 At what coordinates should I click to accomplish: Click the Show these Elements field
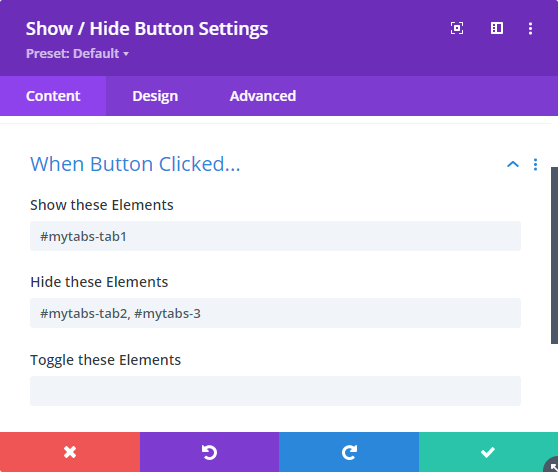275,236
